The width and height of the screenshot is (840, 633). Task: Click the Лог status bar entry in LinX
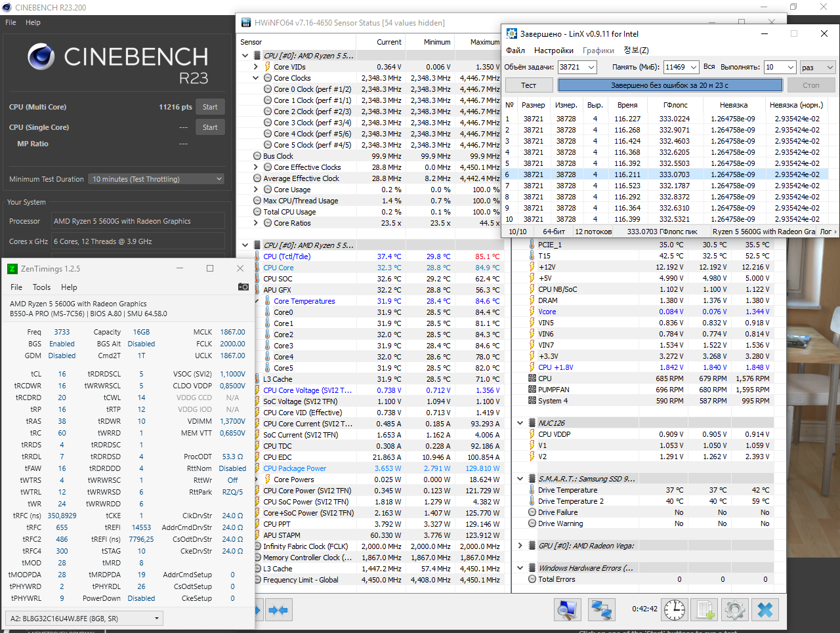826,232
